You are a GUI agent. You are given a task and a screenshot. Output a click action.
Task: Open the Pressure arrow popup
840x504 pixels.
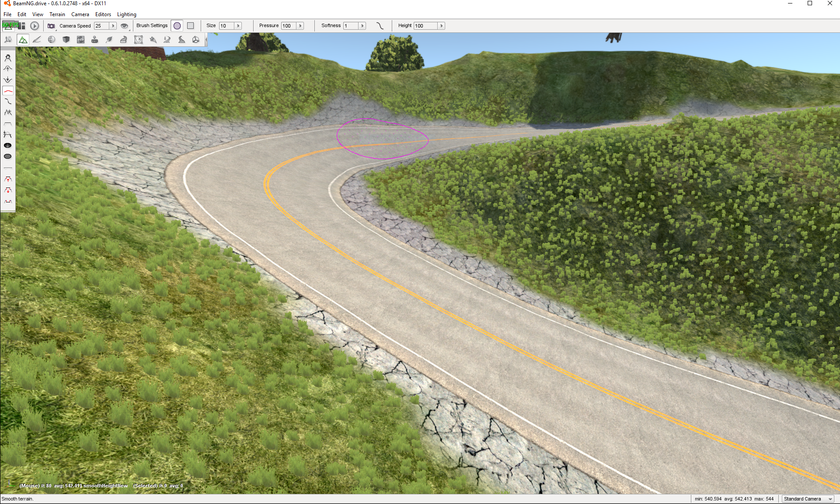click(x=300, y=26)
